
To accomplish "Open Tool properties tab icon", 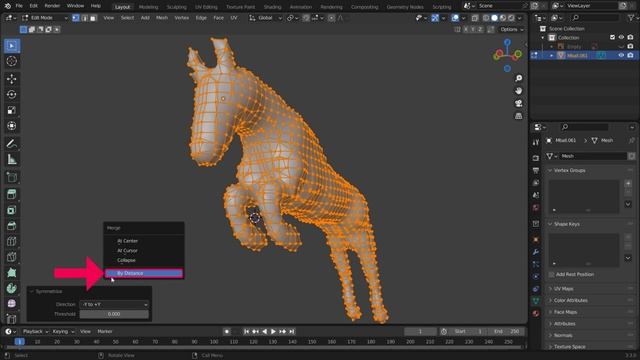I will click(x=536, y=142).
